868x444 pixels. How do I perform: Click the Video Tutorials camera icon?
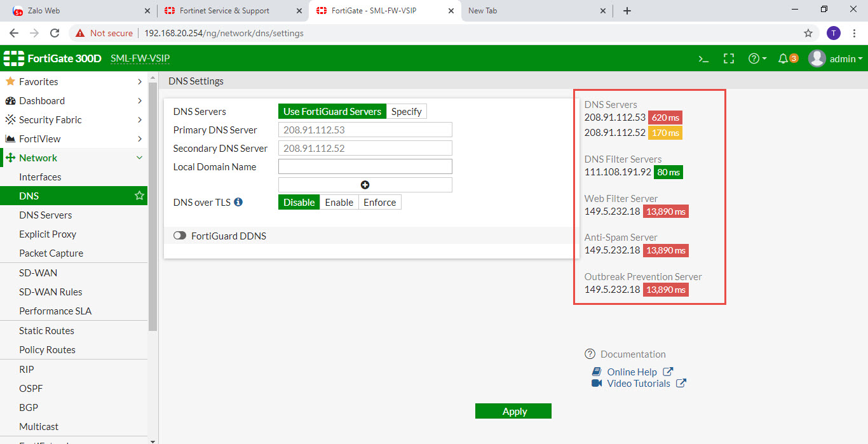(x=597, y=383)
